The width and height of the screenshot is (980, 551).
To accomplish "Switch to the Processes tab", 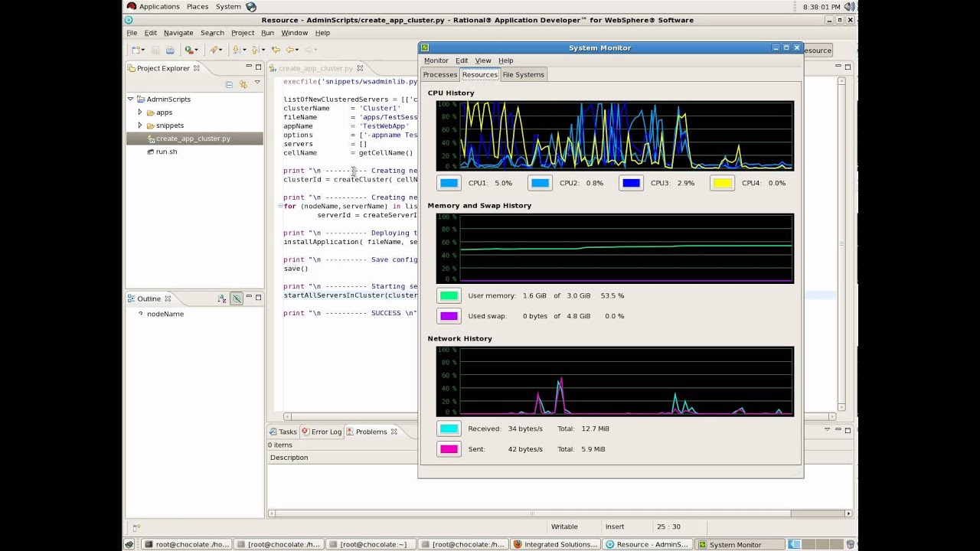I will pos(439,74).
